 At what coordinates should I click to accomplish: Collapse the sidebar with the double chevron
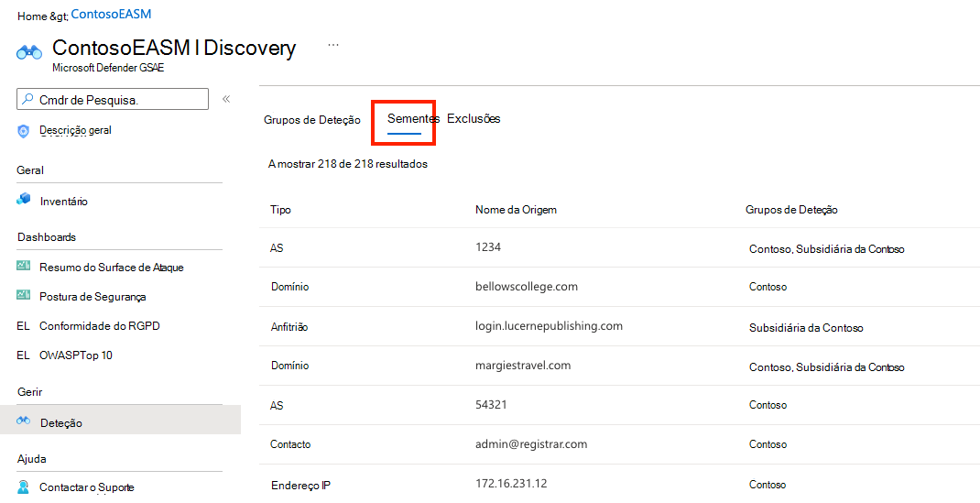tap(226, 99)
